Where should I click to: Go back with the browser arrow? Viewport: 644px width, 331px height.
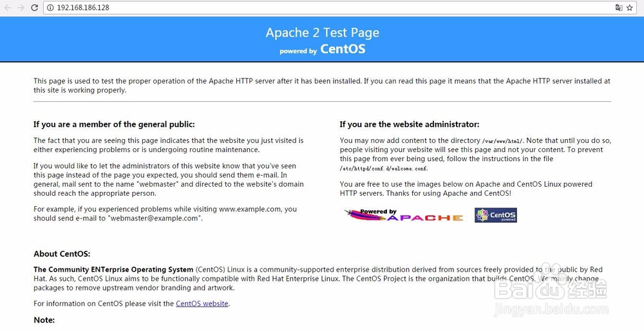click(x=7, y=7)
